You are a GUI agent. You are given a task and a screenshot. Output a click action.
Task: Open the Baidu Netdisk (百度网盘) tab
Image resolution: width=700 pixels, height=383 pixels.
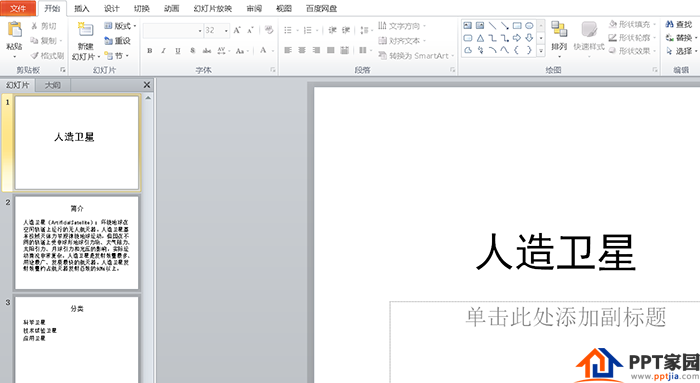coord(321,8)
